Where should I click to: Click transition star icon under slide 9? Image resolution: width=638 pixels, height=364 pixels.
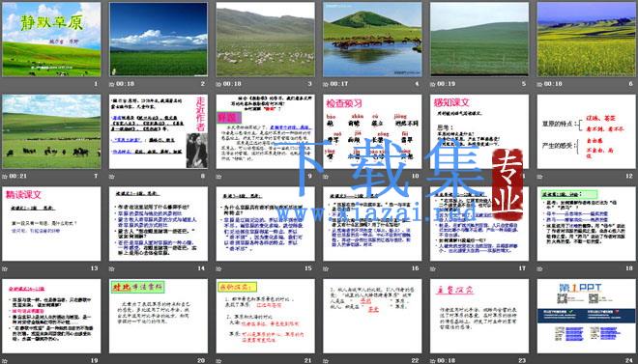click(218, 177)
